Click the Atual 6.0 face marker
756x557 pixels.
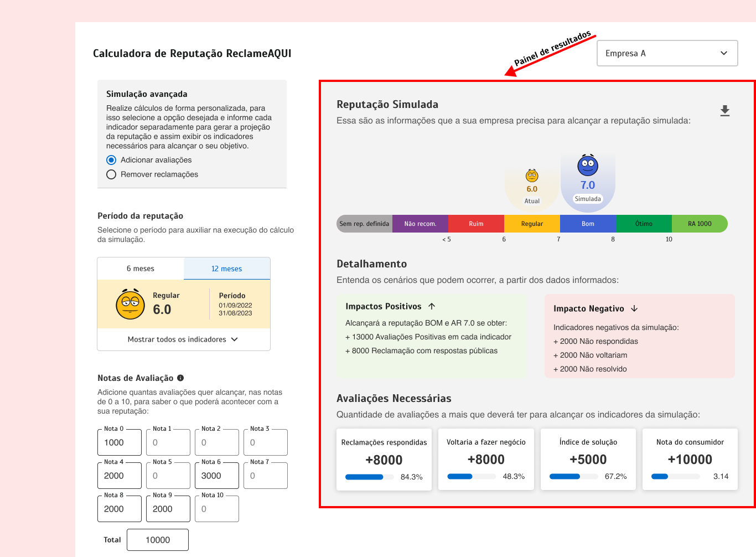[532, 176]
